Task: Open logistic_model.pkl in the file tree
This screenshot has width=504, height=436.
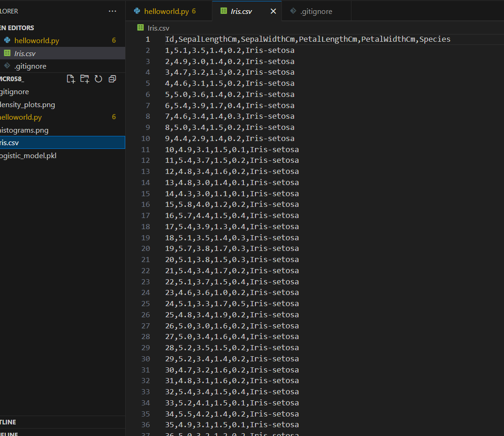Action: point(62,156)
